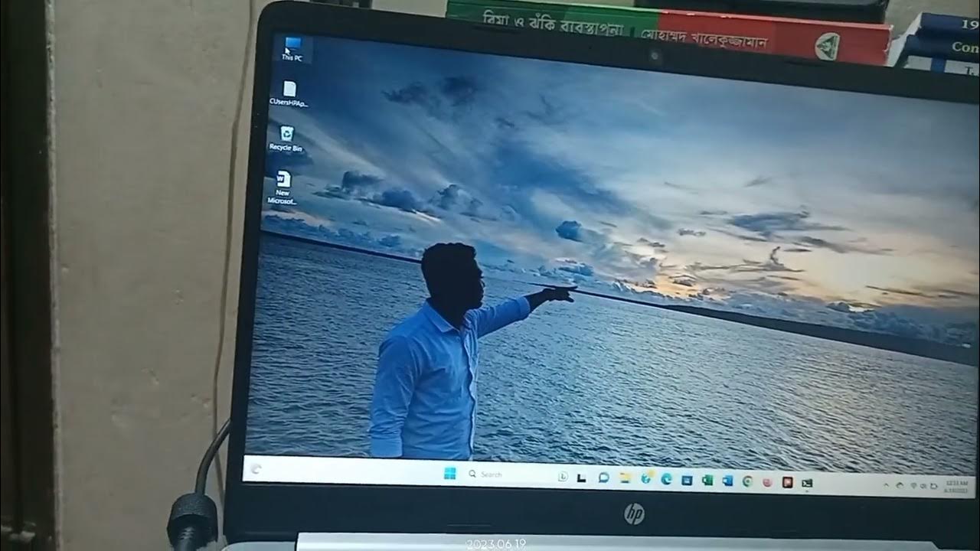The height and width of the screenshot is (551, 980).
Task: Select the Recycle Bin desktop icon
Action: (x=286, y=139)
